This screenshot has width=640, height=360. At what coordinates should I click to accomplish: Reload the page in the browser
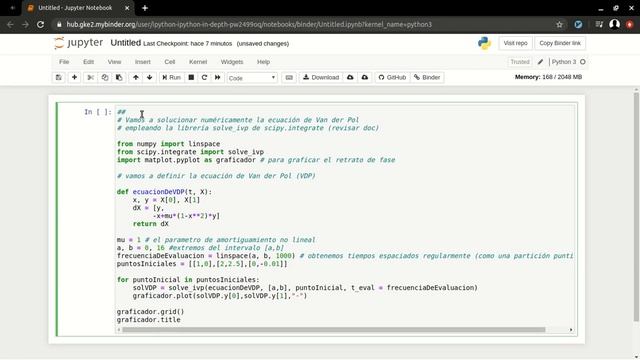point(40,24)
